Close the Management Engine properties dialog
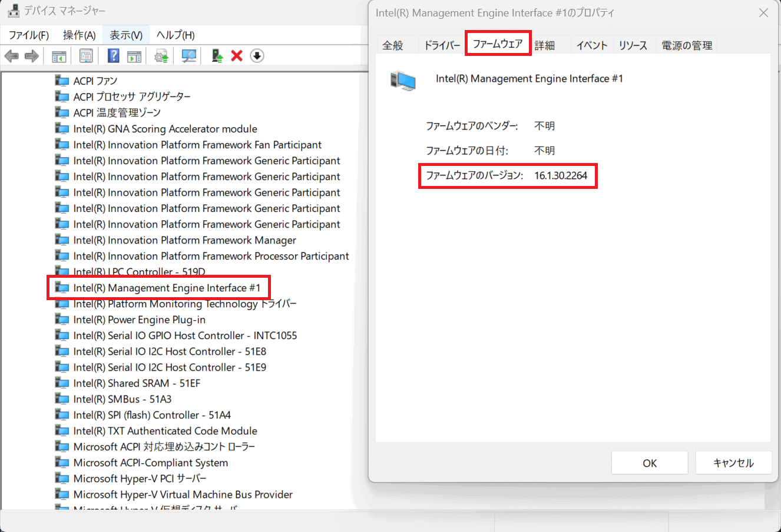Image resolution: width=781 pixels, height=532 pixels. [x=763, y=12]
